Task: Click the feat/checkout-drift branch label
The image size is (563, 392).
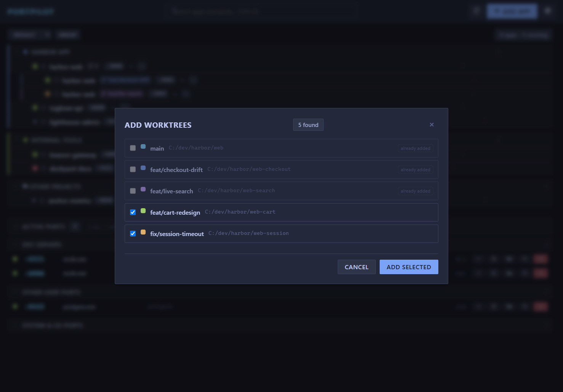Action: pos(176,170)
